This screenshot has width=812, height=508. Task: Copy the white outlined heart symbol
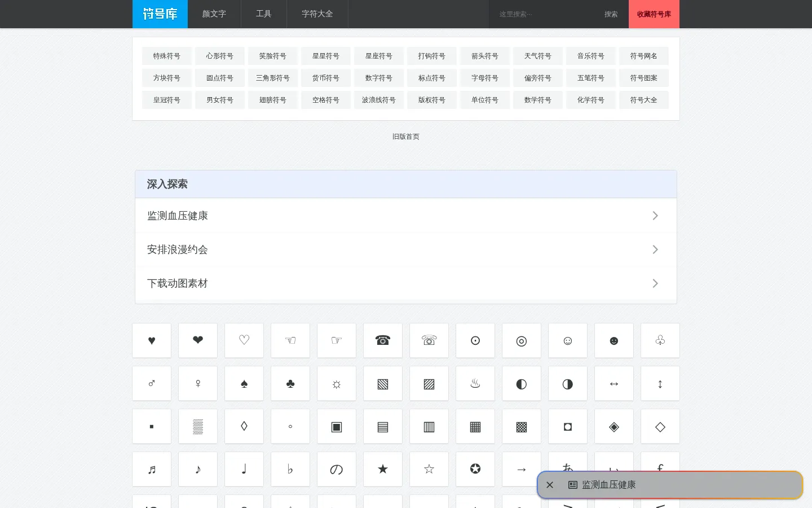click(244, 340)
